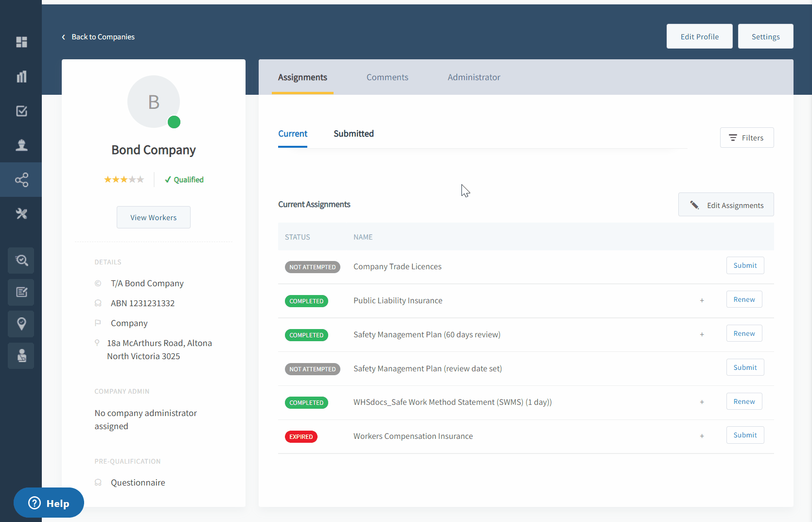Open the hard-hat worker icon in sidebar
812x522 pixels.
click(21, 145)
